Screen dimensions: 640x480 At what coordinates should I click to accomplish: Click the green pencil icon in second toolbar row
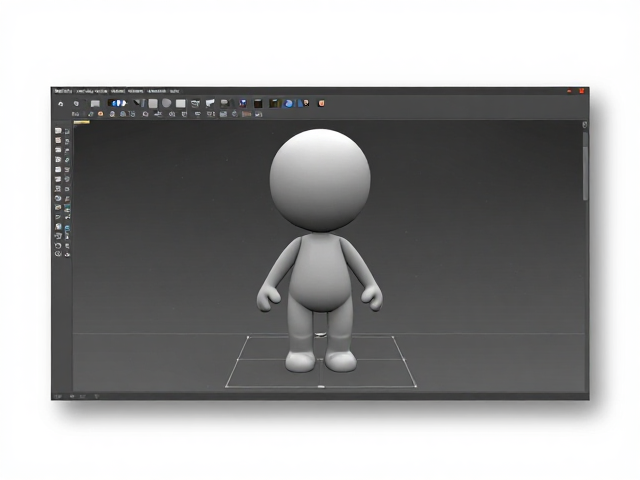(x=91, y=114)
